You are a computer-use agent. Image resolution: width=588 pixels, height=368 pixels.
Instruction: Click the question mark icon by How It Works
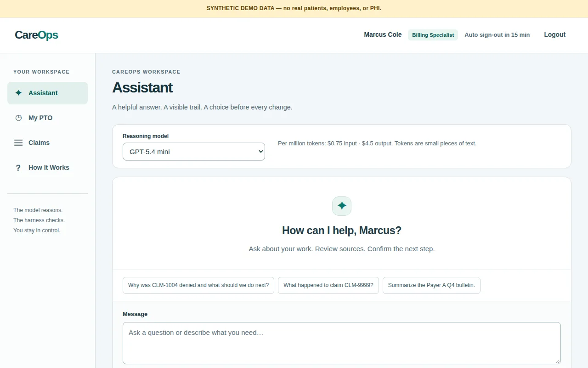coord(18,167)
